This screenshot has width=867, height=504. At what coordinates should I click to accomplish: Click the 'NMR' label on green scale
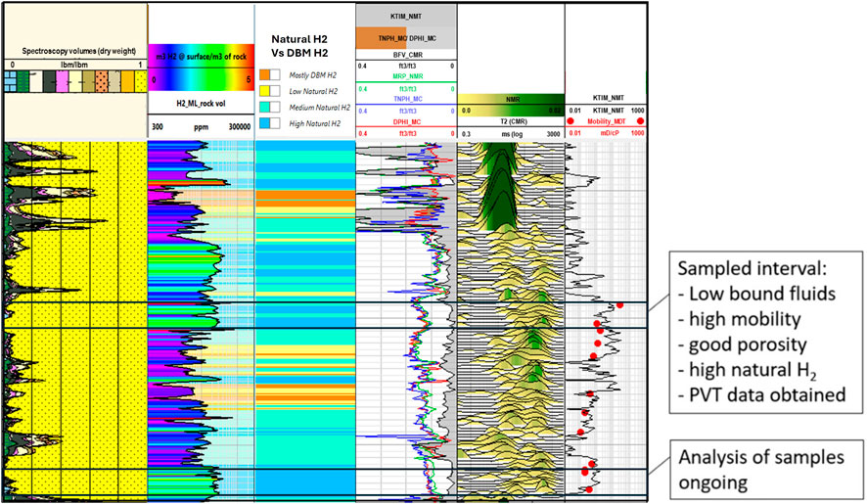coord(513,99)
